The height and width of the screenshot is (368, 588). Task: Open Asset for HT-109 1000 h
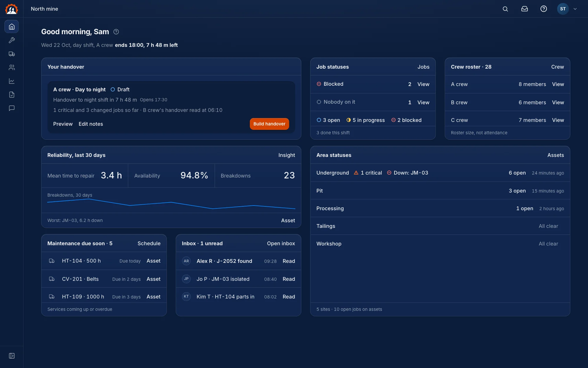tap(153, 297)
